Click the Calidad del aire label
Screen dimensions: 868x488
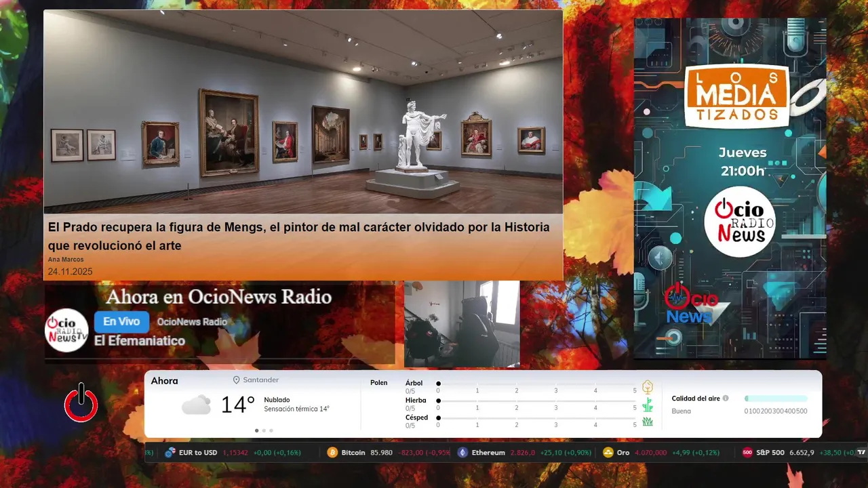point(696,399)
